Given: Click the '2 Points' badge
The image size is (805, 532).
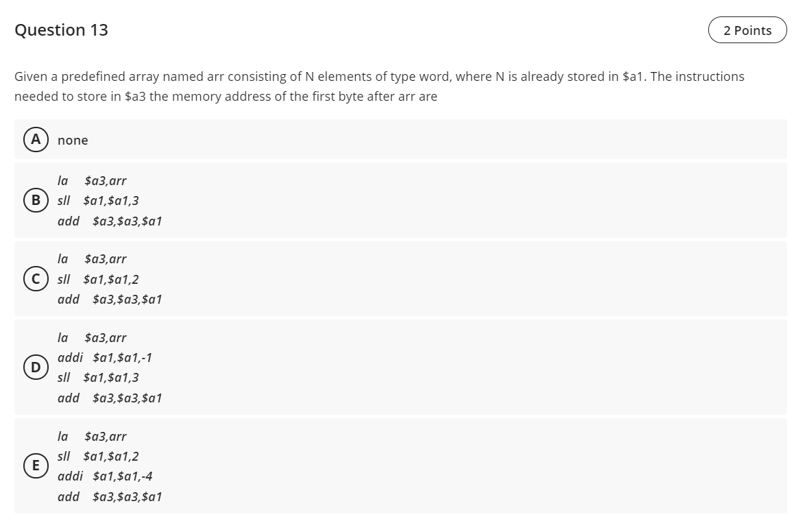Looking at the screenshot, I should (747, 30).
